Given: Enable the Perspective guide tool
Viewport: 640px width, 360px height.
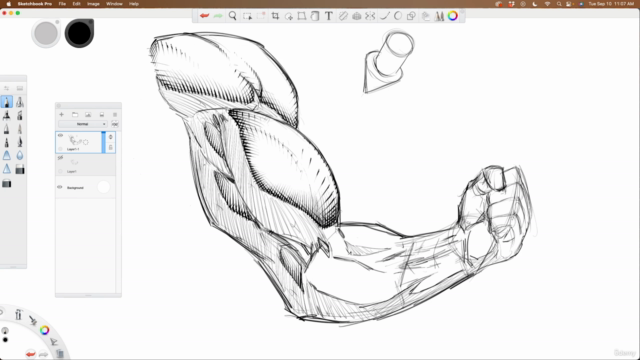Looking at the screenshot, I should point(356,16).
